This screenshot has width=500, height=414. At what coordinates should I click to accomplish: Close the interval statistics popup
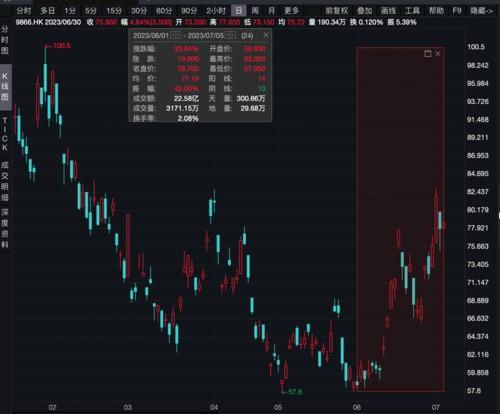(x=266, y=35)
